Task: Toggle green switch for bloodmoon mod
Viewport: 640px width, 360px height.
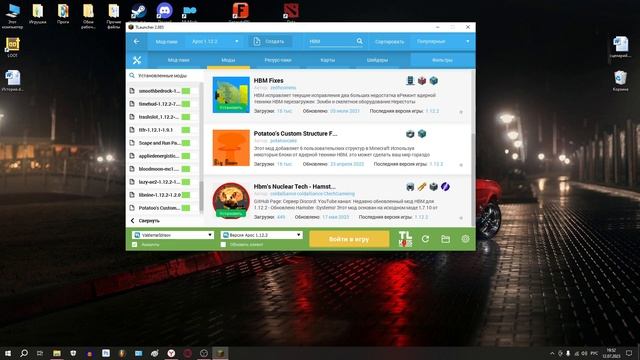Action: 186,169
